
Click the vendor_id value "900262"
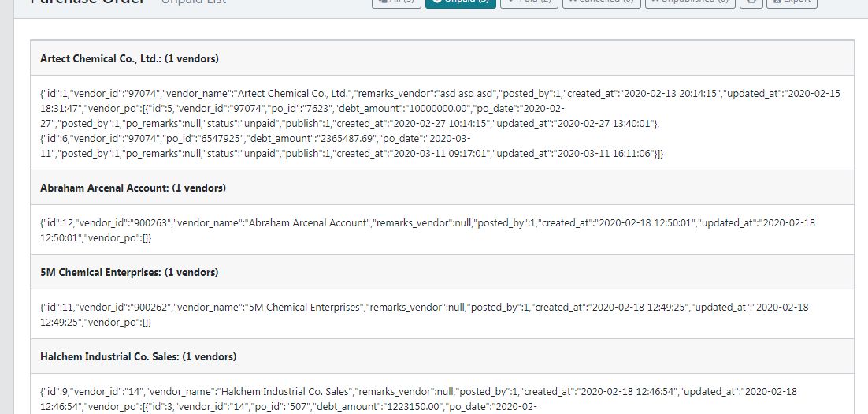click(150, 307)
